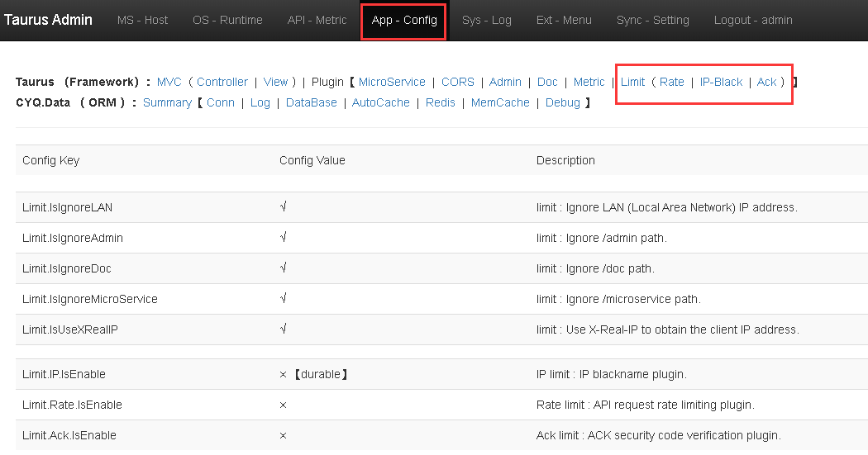Open the MVC config link
The height and width of the screenshot is (455, 868).
(x=169, y=82)
